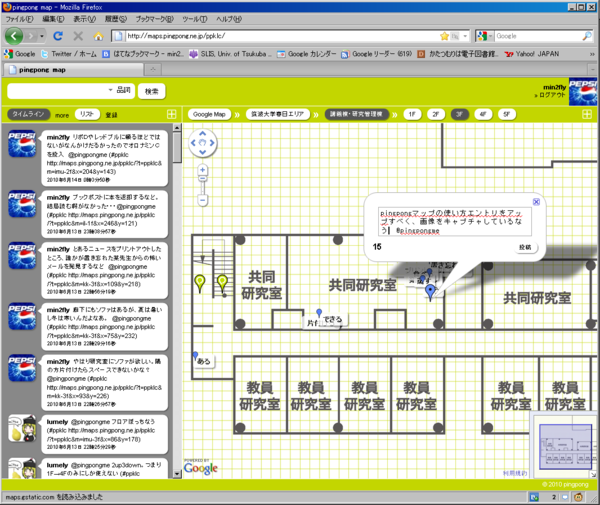Click the 投稿 post button in balloon
This screenshot has width=600, height=505.
[x=525, y=247]
